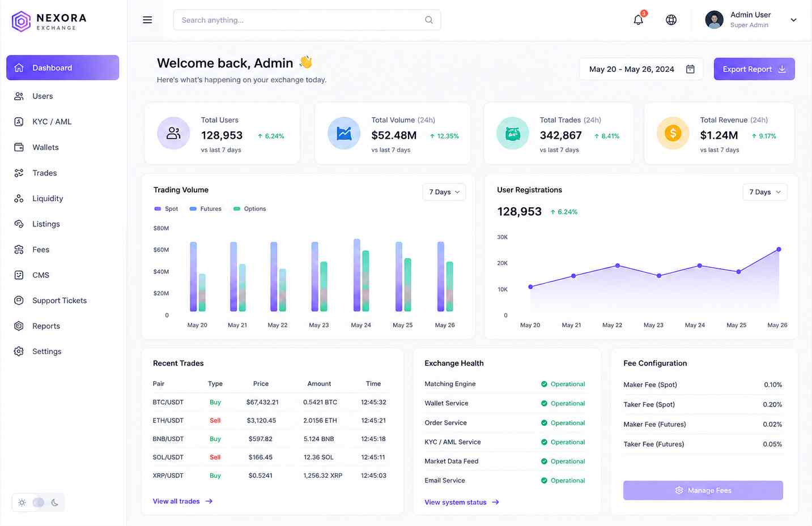Click the Fees sidebar icon
The height and width of the screenshot is (526, 812).
point(19,249)
